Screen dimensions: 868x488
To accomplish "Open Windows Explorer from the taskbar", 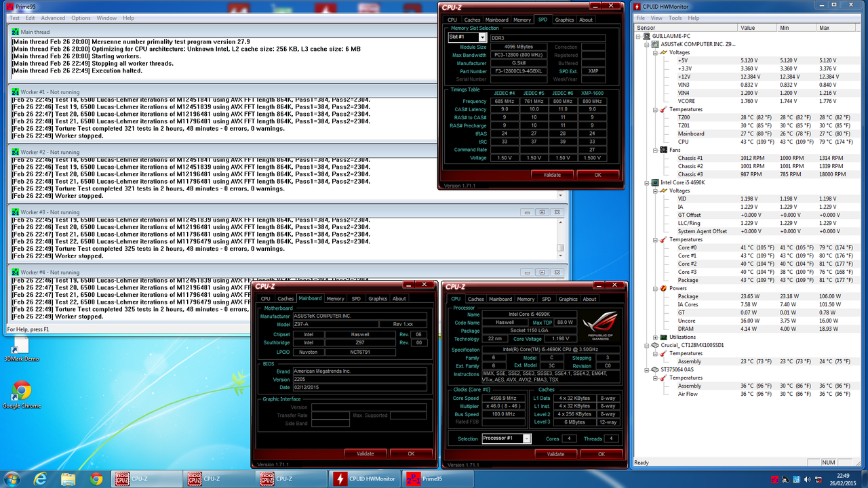I will 67,479.
